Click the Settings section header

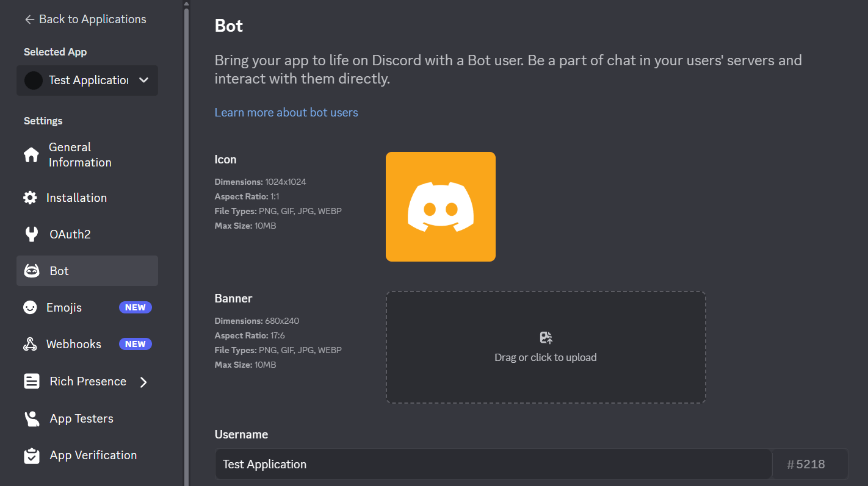43,121
